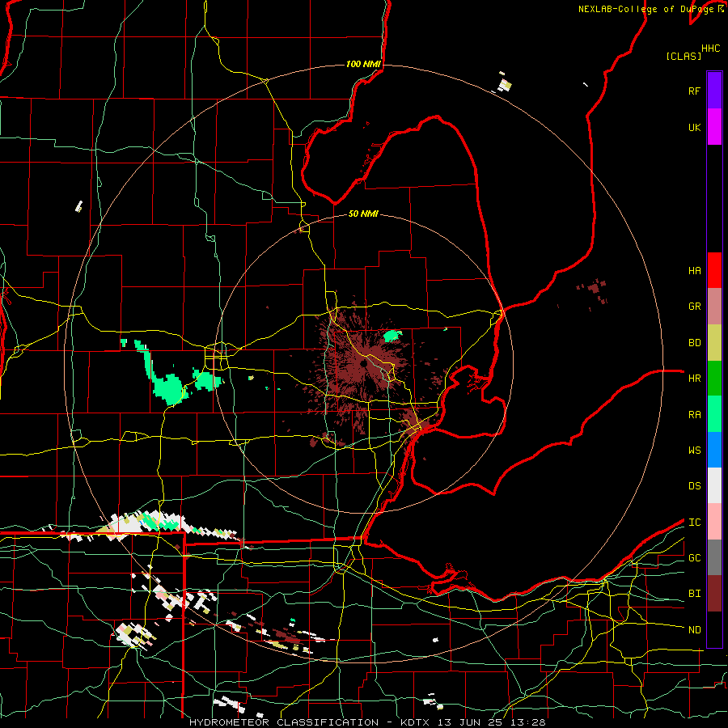The height and width of the screenshot is (728, 728).
Task: Click the BD legend label
Action: click(695, 343)
